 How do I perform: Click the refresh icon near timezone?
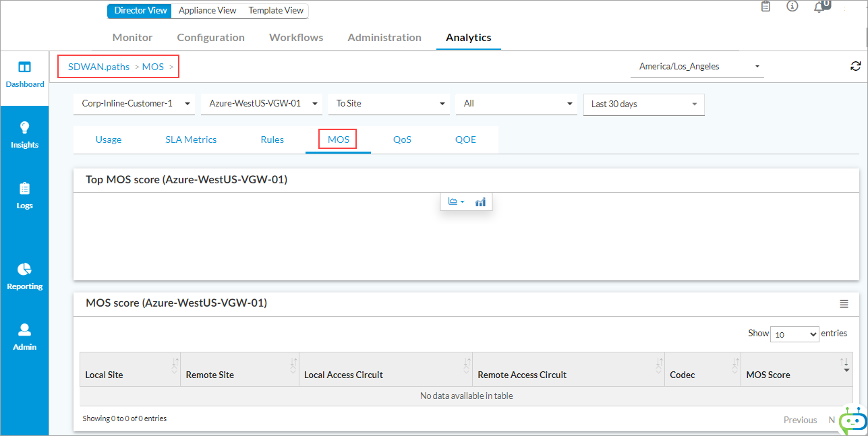point(855,66)
